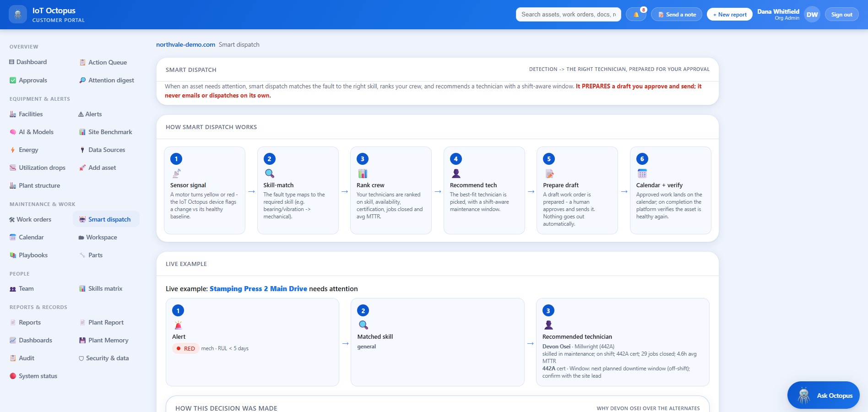This screenshot has height=412, width=868.
Task: Sign out of the portal
Action: (x=842, y=14)
